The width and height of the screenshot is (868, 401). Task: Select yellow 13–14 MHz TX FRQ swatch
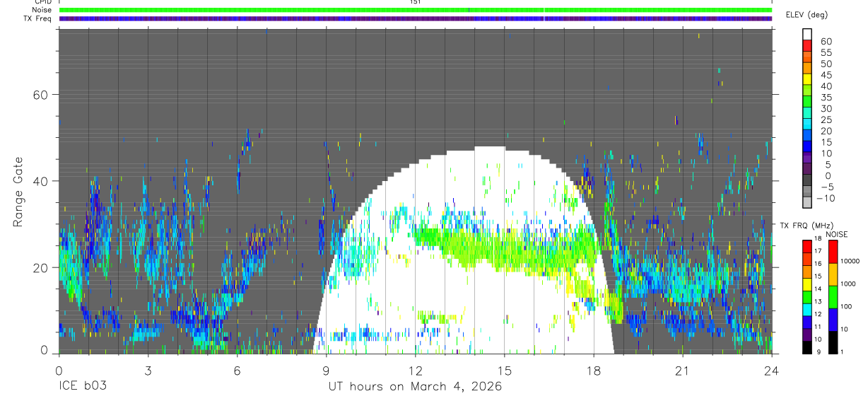click(807, 283)
